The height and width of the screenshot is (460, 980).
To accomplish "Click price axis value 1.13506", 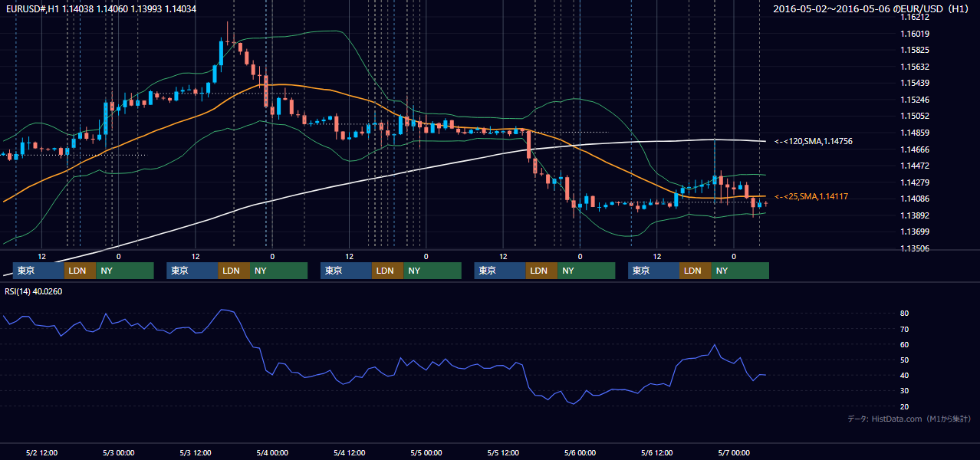I will tap(915, 248).
